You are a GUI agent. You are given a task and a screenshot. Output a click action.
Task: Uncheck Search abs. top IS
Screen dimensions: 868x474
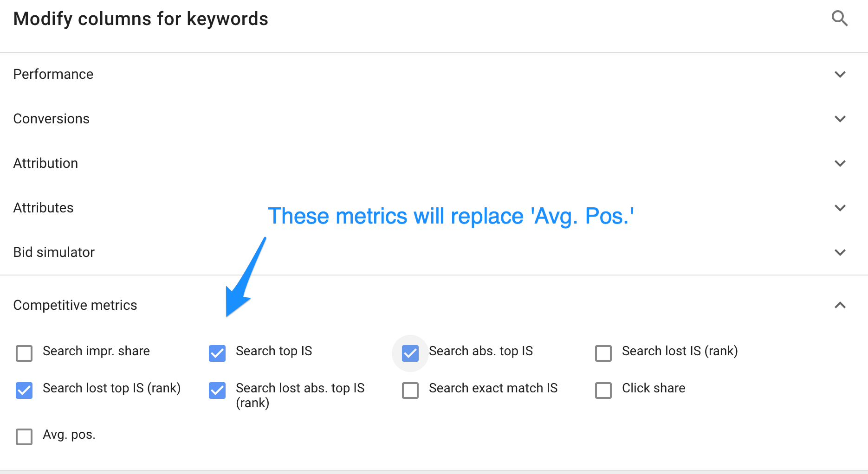tap(410, 353)
